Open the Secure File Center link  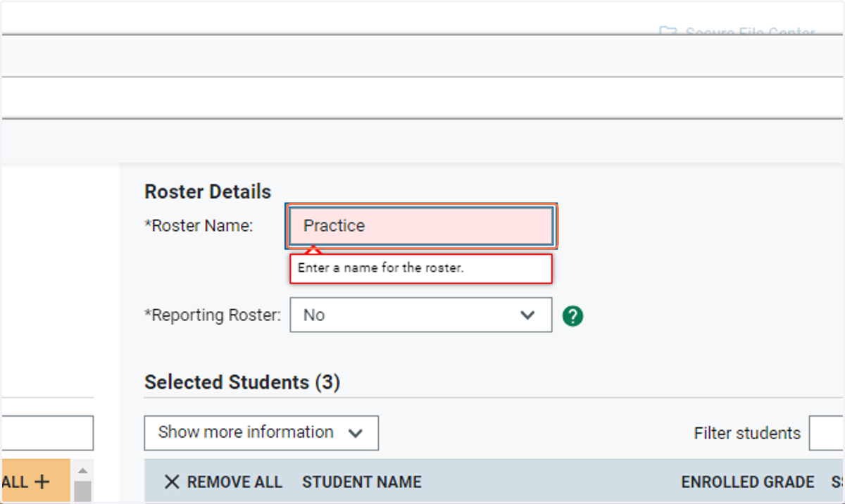[738, 33]
